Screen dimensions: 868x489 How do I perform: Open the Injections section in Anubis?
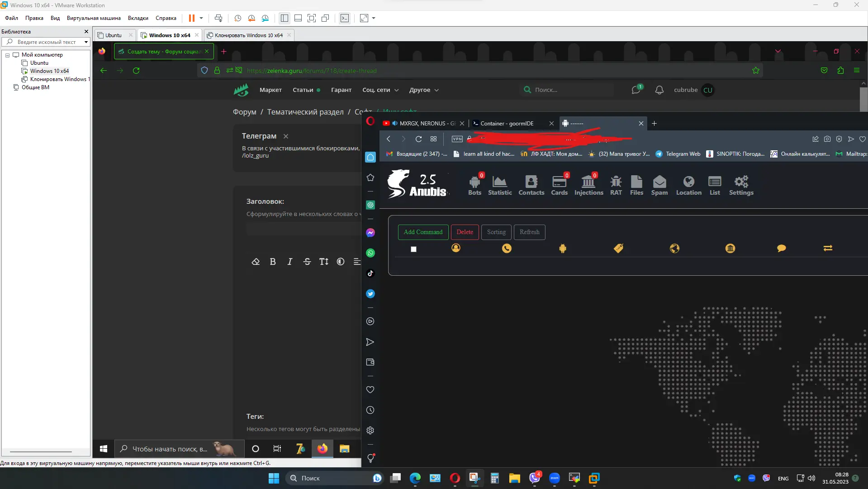pos(588,185)
